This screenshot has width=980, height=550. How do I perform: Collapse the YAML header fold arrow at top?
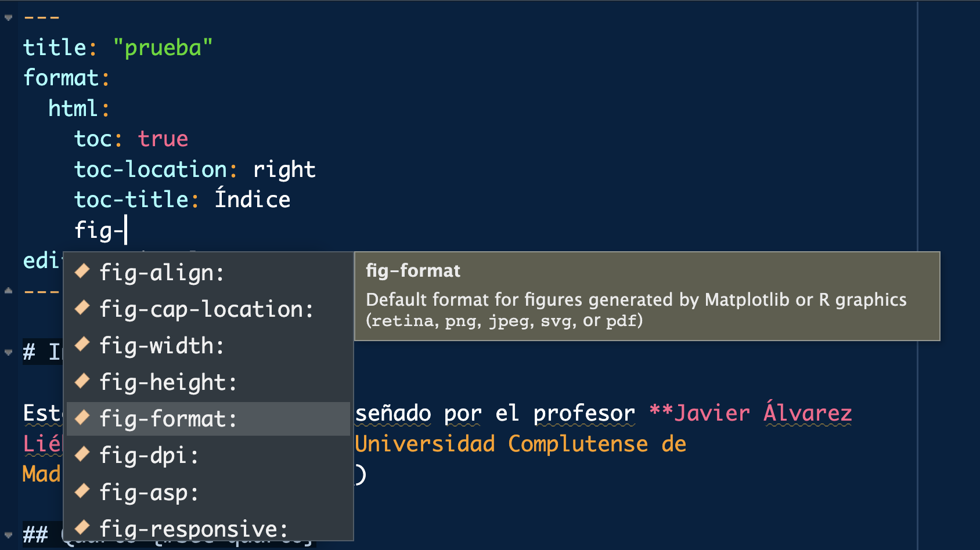(8, 17)
